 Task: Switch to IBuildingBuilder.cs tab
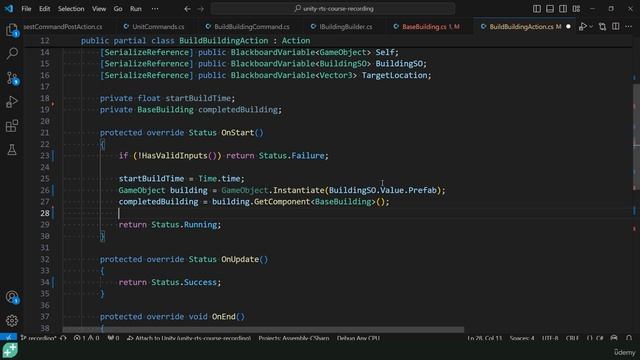coord(342,27)
